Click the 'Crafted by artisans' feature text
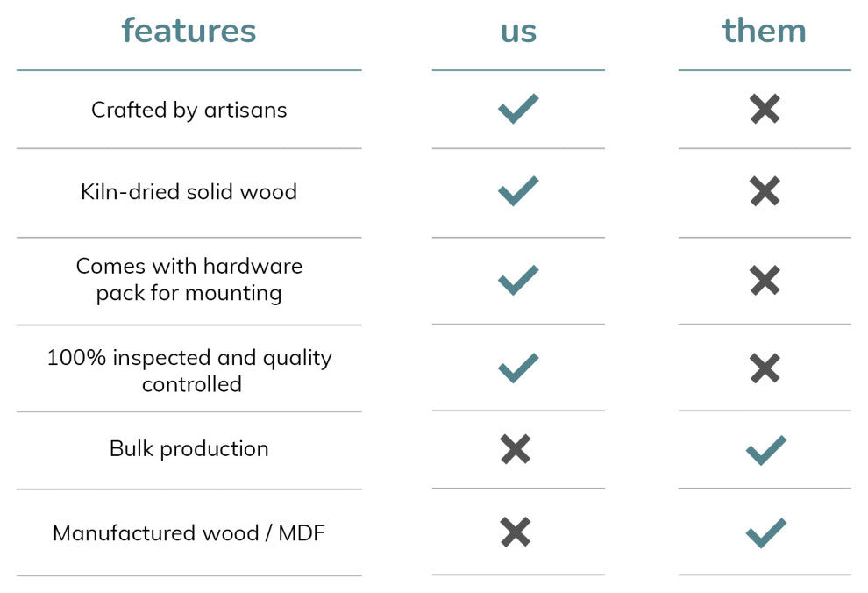Screen dimensions: 868x593 [x=189, y=111]
